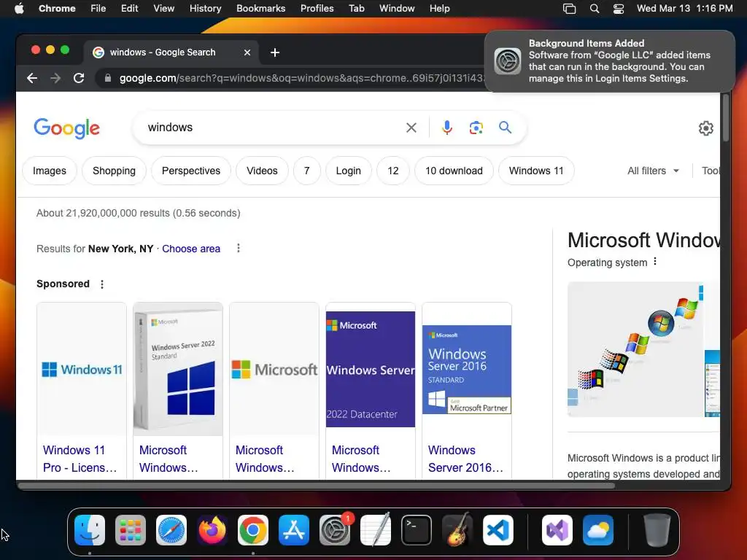Click the Google logo
This screenshot has width=747, height=560.
tap(66, 128)
